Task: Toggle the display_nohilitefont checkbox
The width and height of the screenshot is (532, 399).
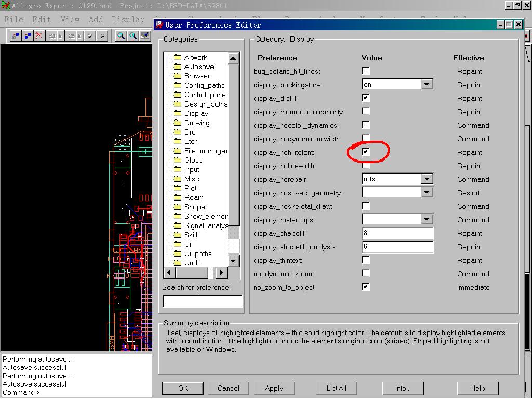Action: coord(366,152)
